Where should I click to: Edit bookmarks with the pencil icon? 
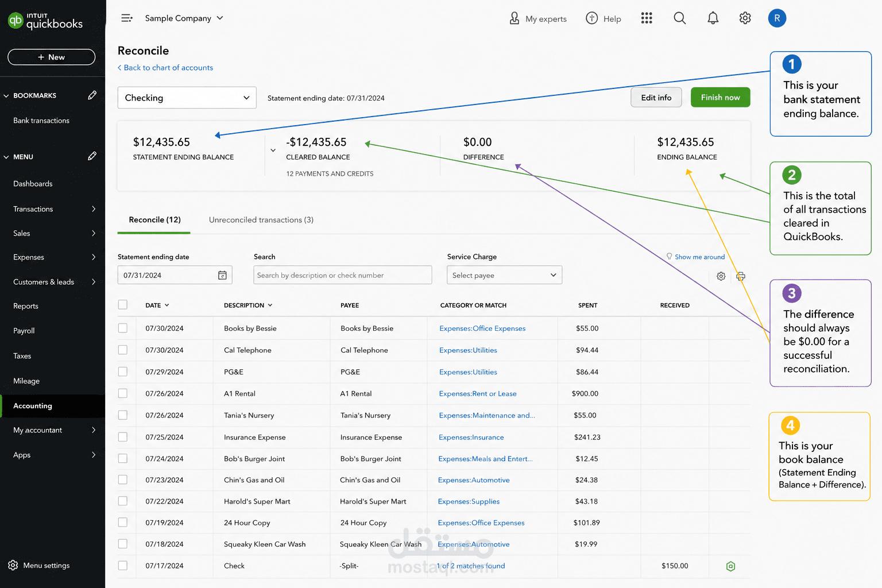pos(92,95)
